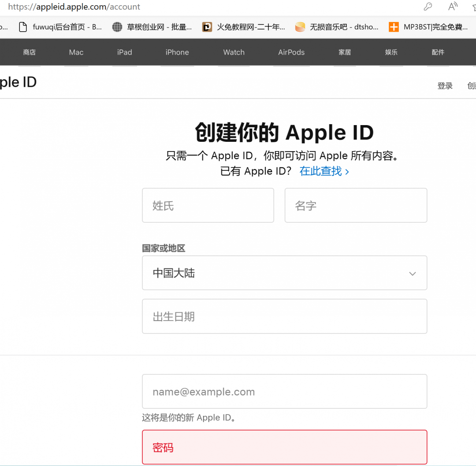The image size is (476, 466).
Task: Open the 火兔教程网 bookmark
Action: 243,27
